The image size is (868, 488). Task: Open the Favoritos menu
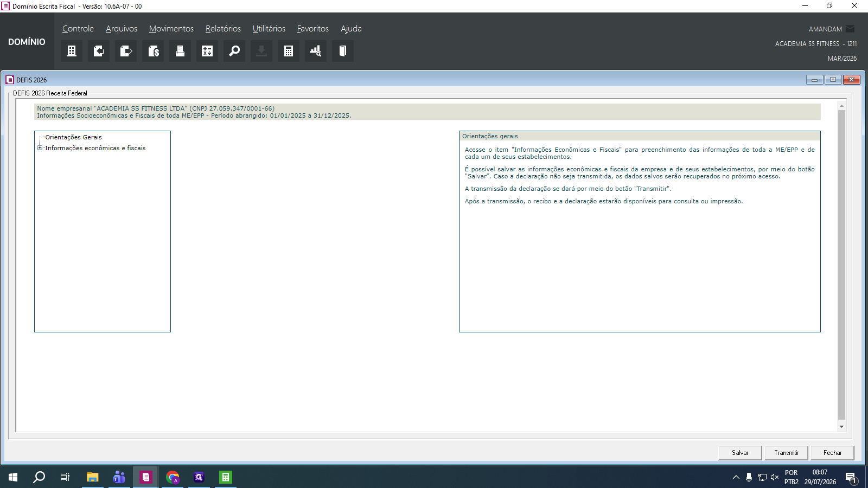[313, 29]
